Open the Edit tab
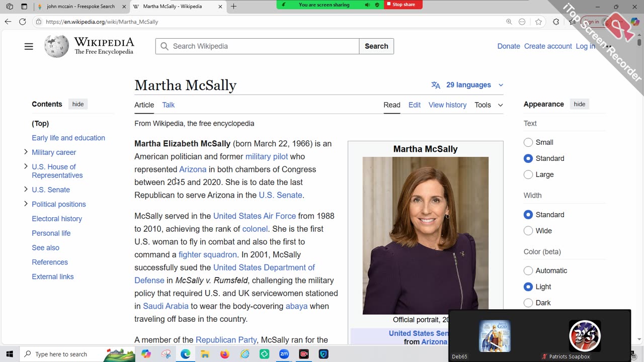Image resolution: width=644 pixels, height=362 pixels. pos(415,105)
